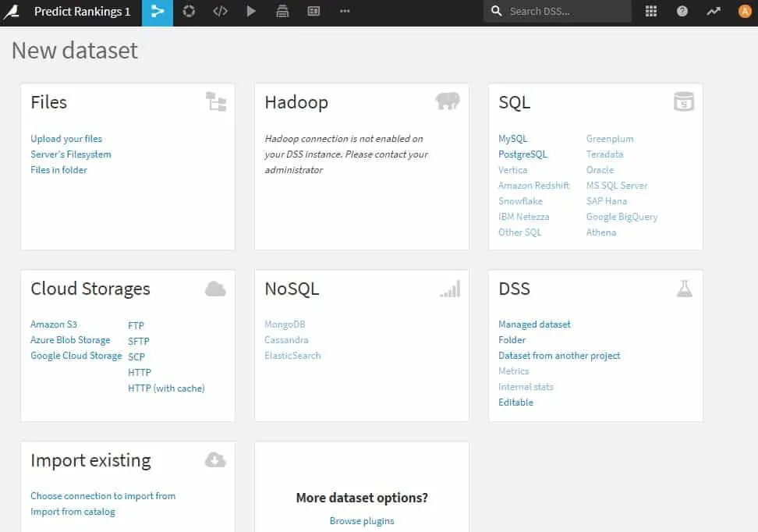Select Folder under DSS

tap(512, 340)
